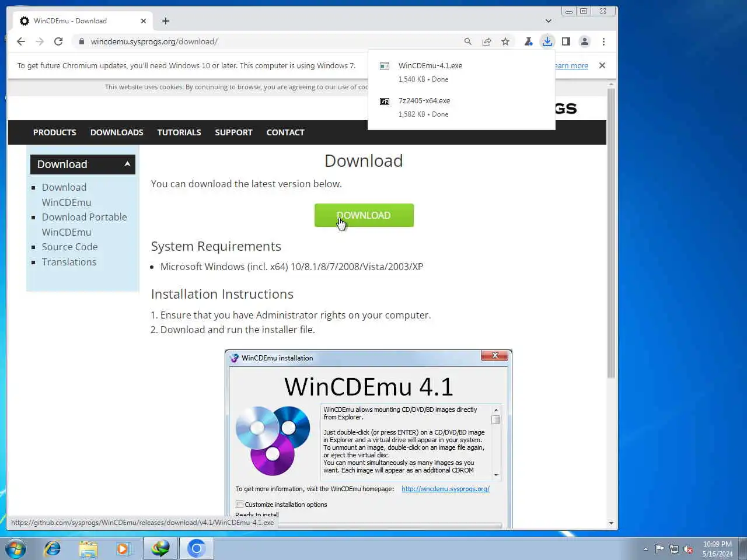This screenshot has width=747, height=560.
Task: Open the Windows Start menu
Action: (16, 549)
